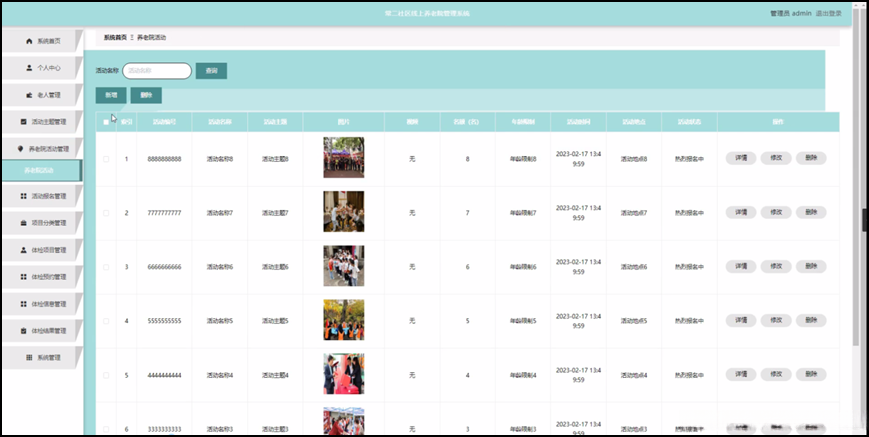The image size is (869, 437).
Task: Open the row 5 activity photo thumbnail
Action: (x=344, y=374)
